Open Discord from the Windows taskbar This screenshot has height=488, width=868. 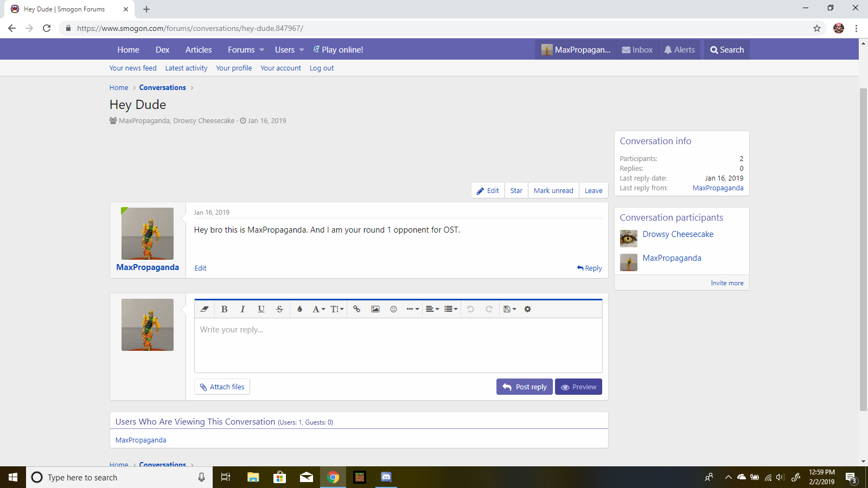tap(386, 477)
